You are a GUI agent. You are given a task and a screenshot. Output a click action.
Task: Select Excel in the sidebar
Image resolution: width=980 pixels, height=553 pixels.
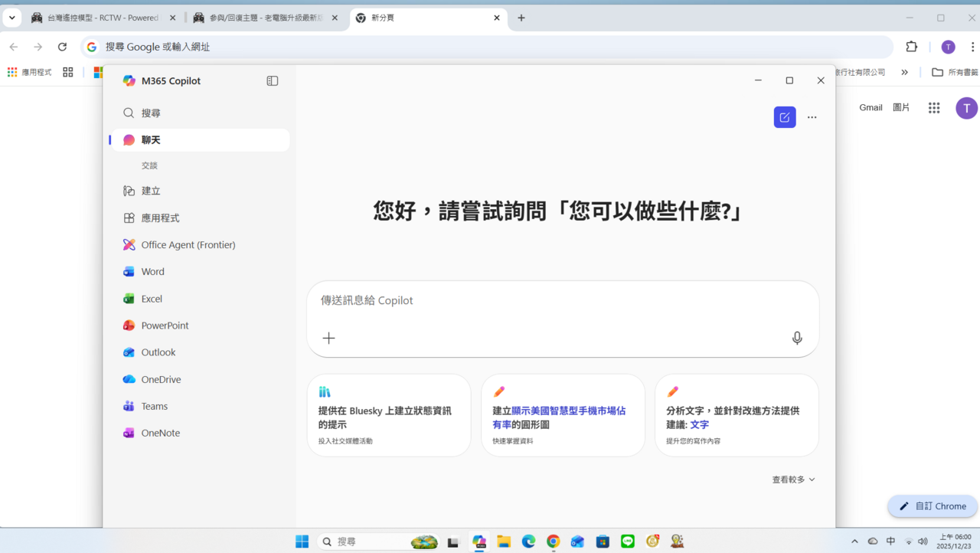click(x=151, y=298)
